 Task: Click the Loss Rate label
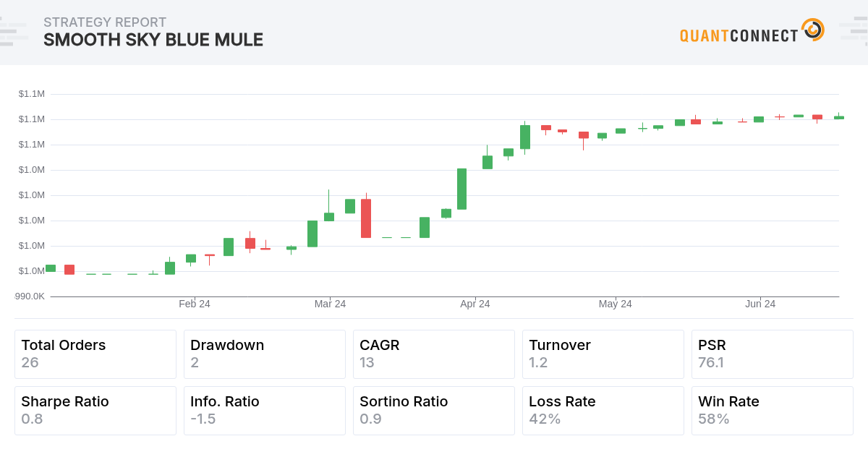click(562, 401)
